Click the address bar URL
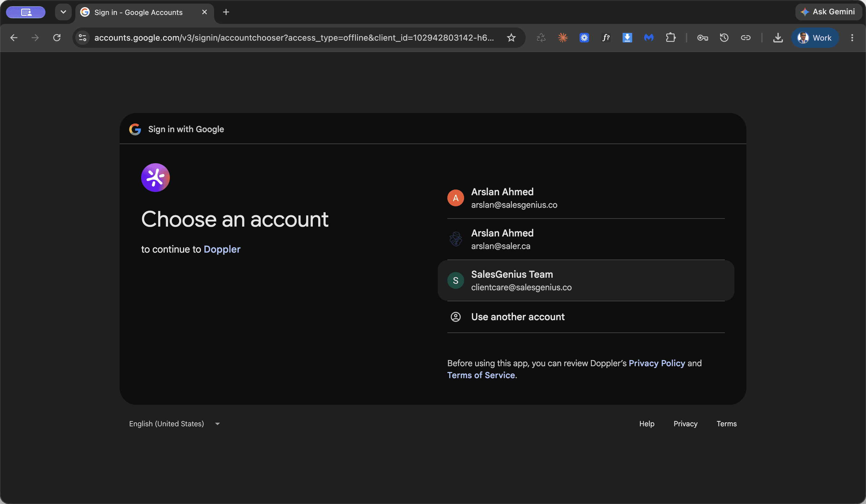866x504 pixels. coord(294,38)
